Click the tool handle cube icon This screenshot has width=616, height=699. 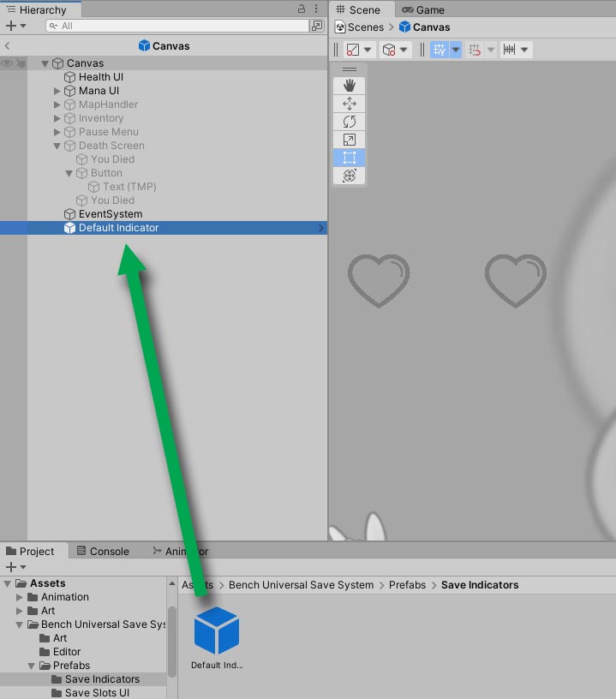point(389,50)
